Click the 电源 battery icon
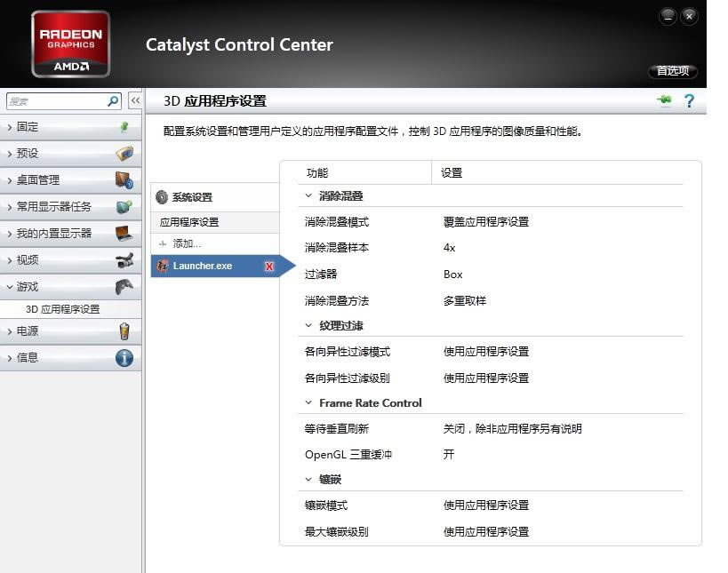This screenshot has width=728, height=573. tap(124, 331)
